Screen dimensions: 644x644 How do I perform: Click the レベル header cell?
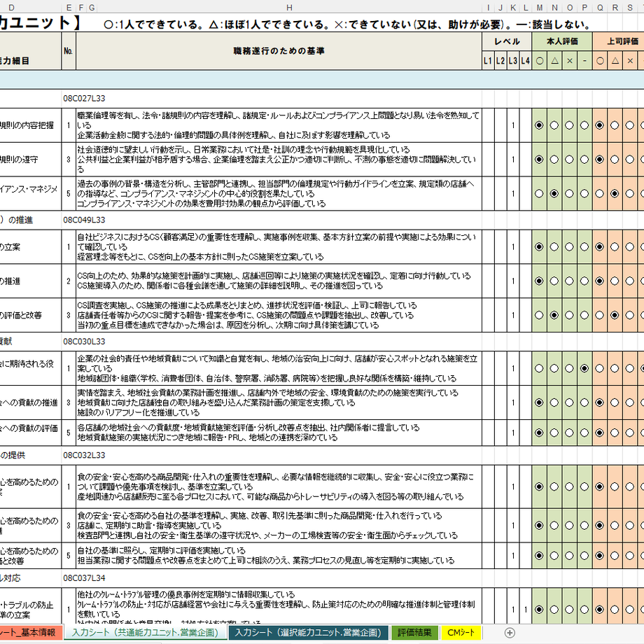507,41
